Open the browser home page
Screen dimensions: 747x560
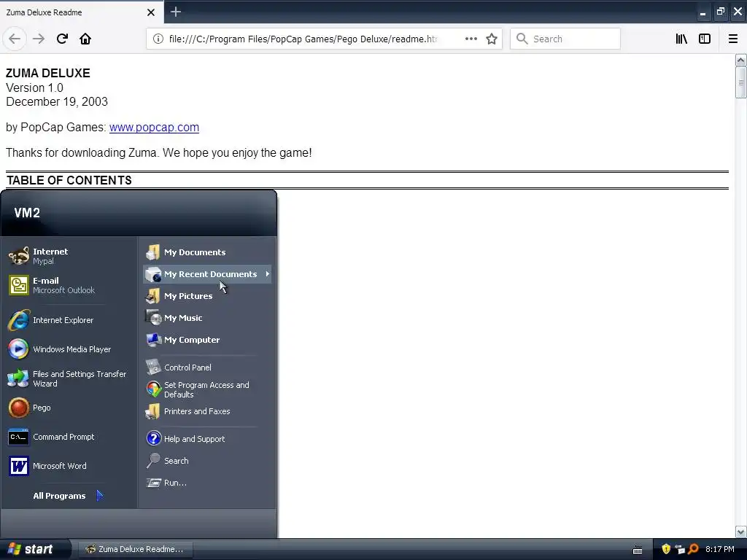pyautogui.click(x=85, y=39)
